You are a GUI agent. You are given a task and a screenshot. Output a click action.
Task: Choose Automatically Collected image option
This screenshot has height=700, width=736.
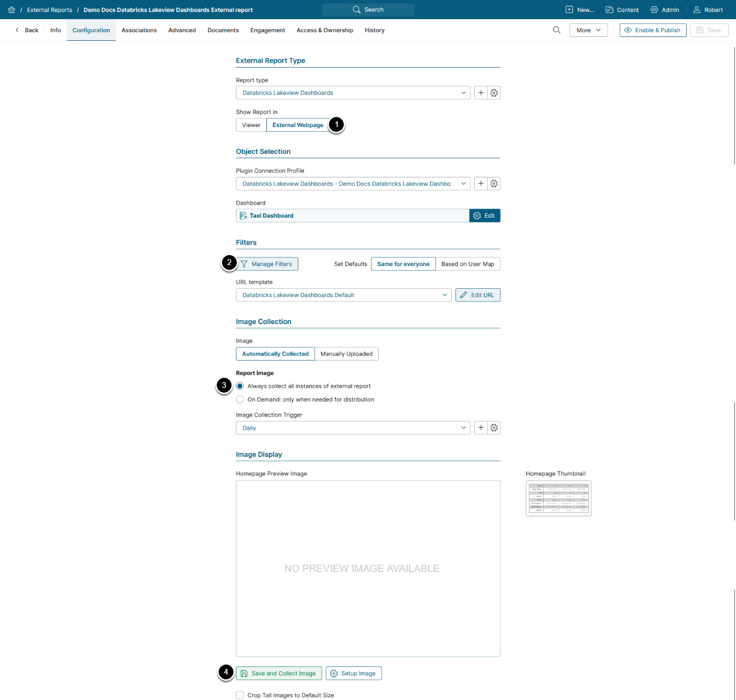(x=275, y=354)
